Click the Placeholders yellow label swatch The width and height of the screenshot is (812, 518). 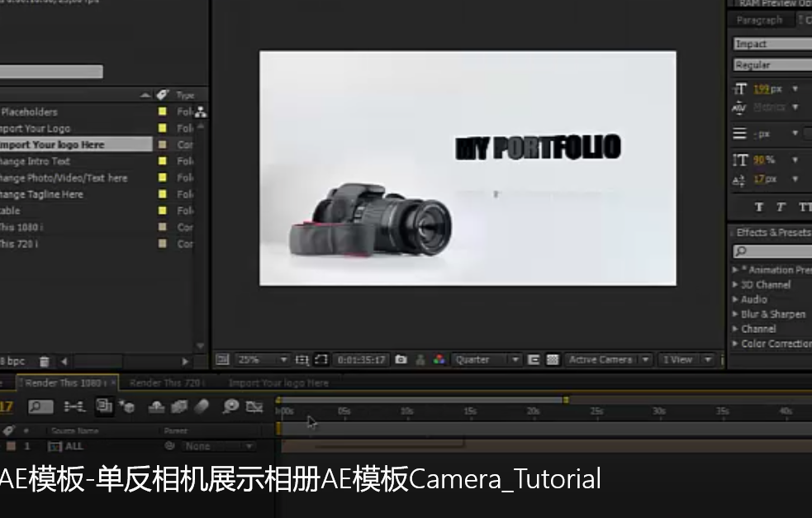[x=163, y=112]
